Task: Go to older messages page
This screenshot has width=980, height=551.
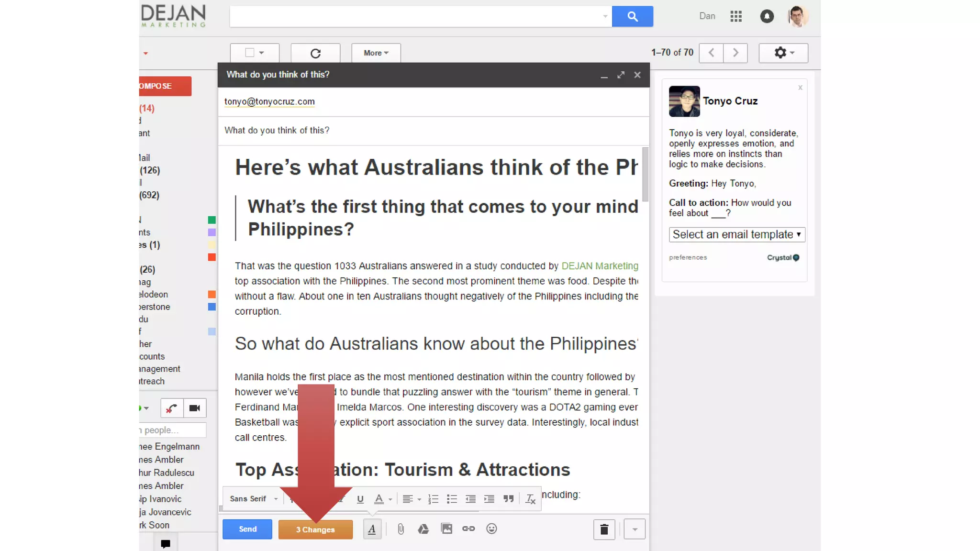Action: click(x=735, y=53)
